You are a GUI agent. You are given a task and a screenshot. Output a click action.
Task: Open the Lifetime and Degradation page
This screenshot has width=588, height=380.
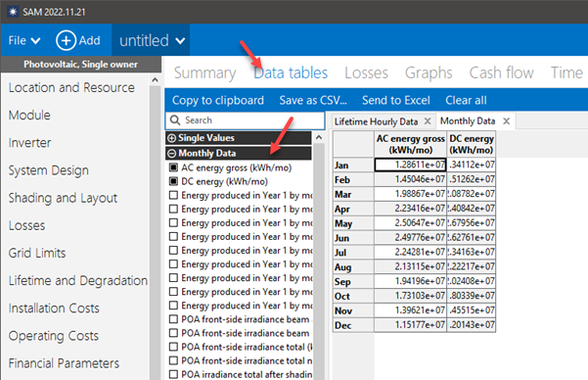(78, 280)
